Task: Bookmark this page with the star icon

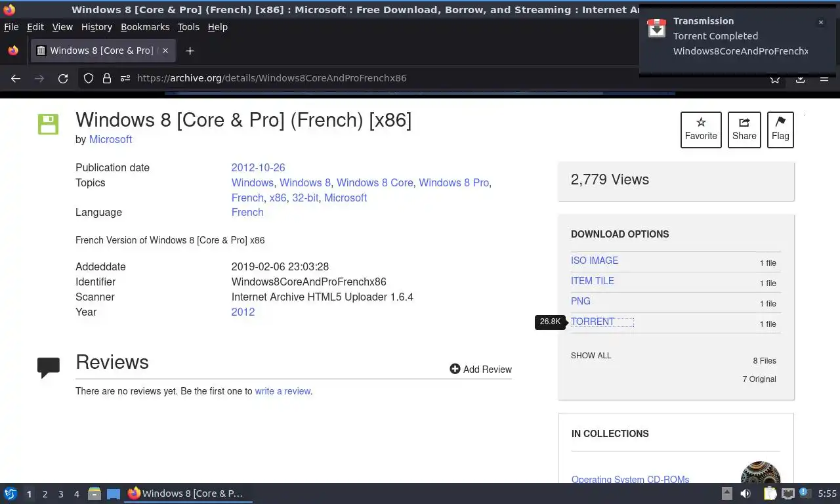Action: pyautogui.click(x=775, y=79)
